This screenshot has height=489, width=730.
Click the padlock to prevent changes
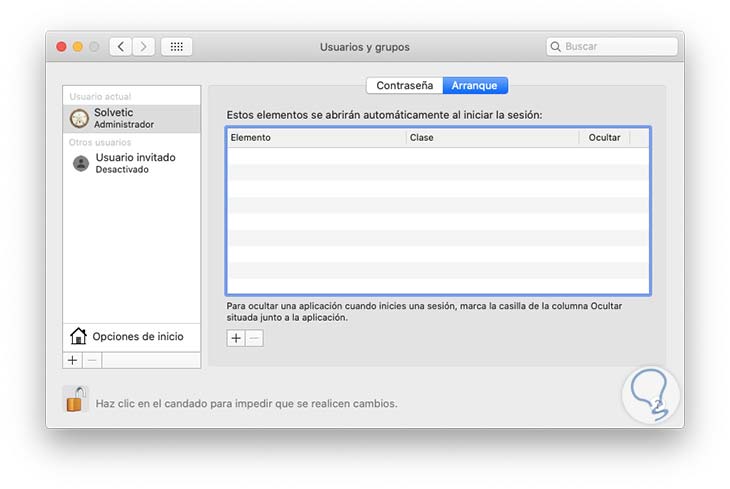[x=75, y=399]
